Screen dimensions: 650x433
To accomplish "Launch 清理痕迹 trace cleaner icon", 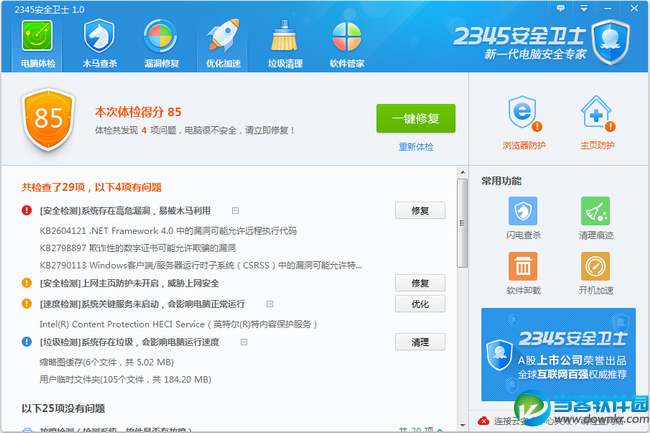I will point(595,211).
